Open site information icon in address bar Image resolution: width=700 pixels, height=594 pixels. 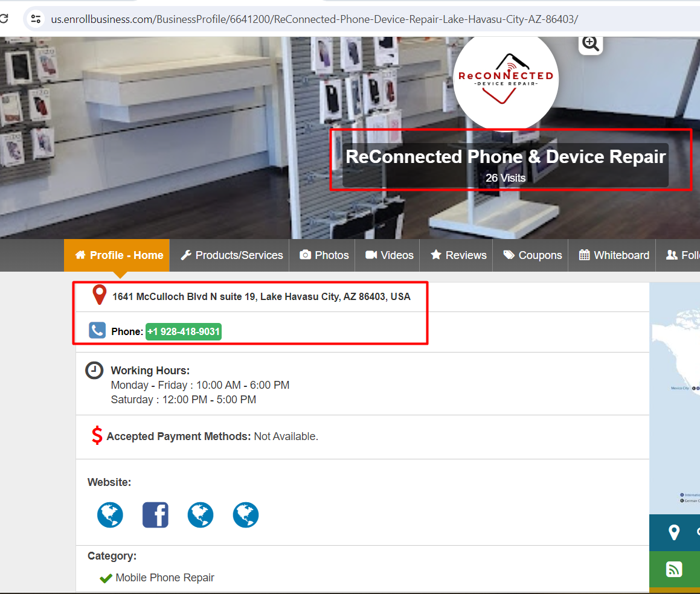pos(36,19)
